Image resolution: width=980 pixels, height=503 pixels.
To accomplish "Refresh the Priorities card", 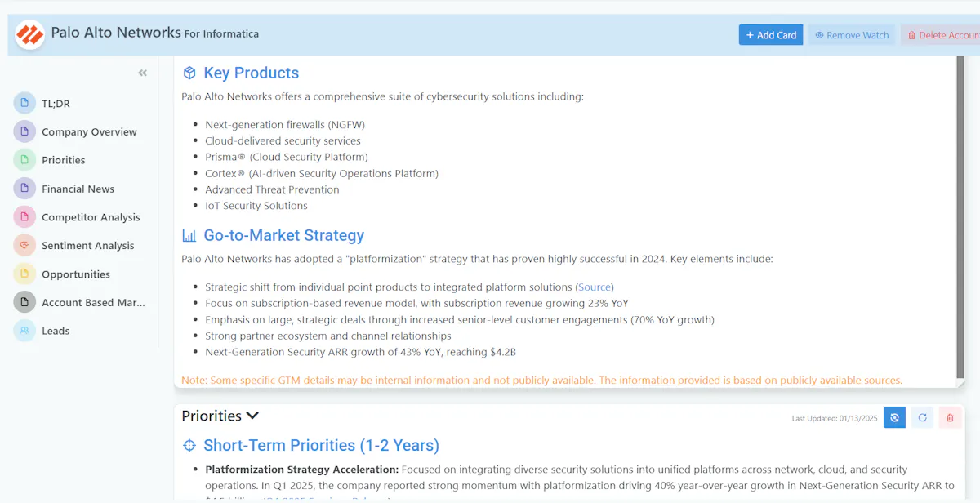I will click(x=922, y=418).
